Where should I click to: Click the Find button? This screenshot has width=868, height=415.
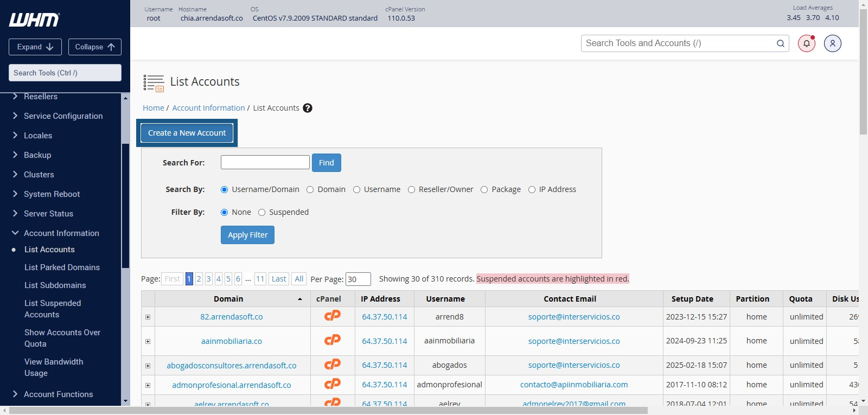point(327,163)
